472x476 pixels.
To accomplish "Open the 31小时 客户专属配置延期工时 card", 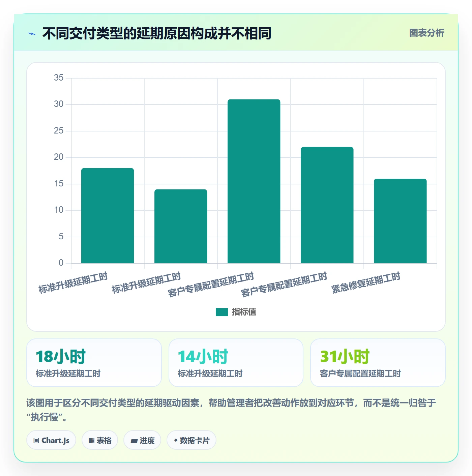I will 378,363.
